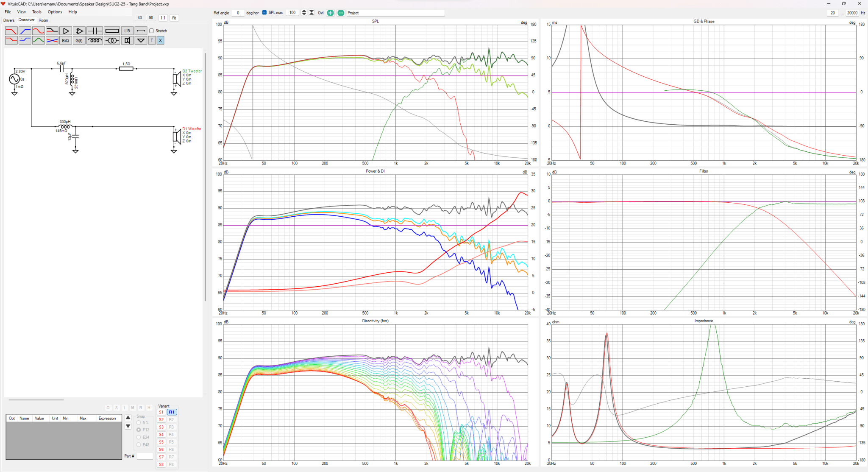
Task: Add a BiQ biquad block
Action: coord(65,40)
